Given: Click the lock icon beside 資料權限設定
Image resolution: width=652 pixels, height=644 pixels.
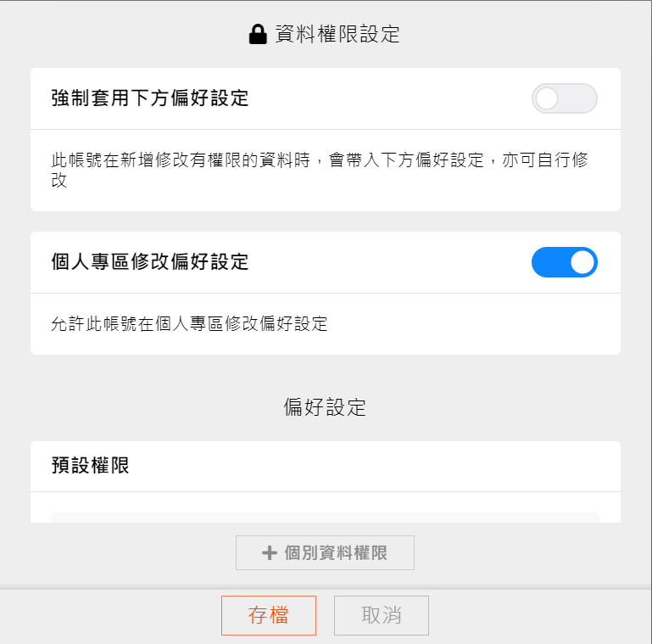Looking at the screenshot, I should pos(258,35).
